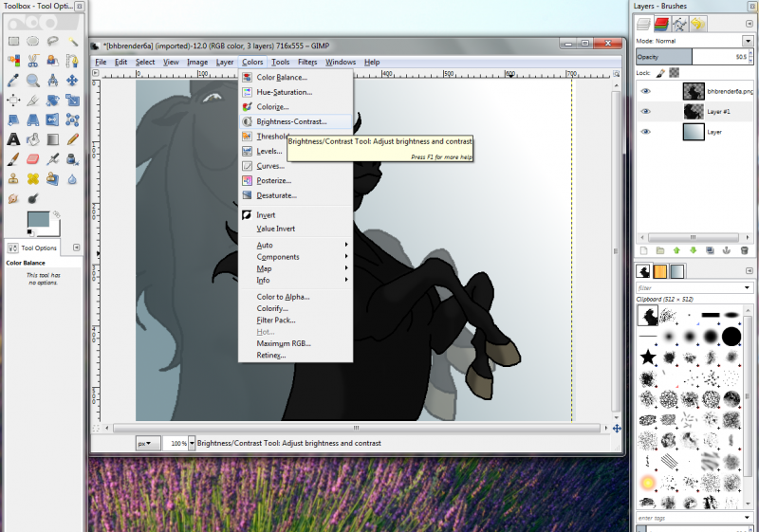
Task: Hide the bhbrender6a.png layer eye
Action: pos(646,91)
